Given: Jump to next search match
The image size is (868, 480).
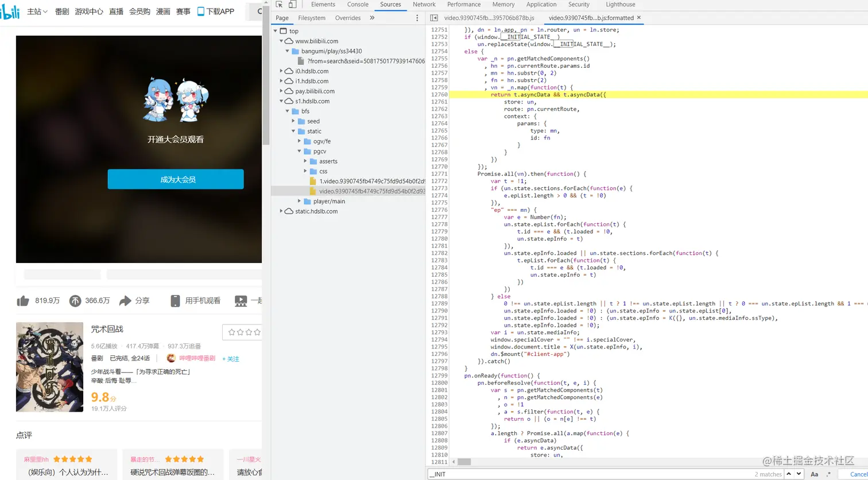Looking at the screenshot, I should (799, 474).
